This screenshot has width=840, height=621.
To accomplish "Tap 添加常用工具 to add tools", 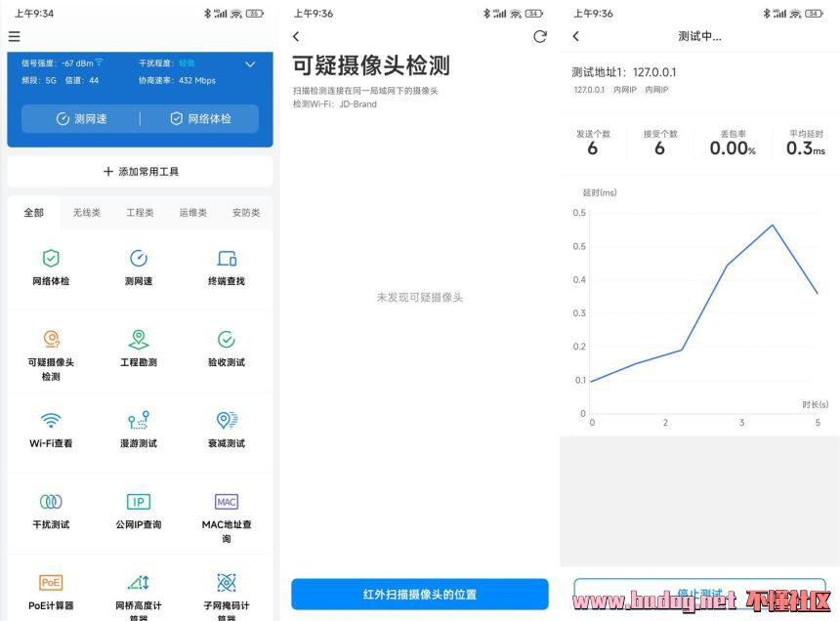I will pos(140,172).
